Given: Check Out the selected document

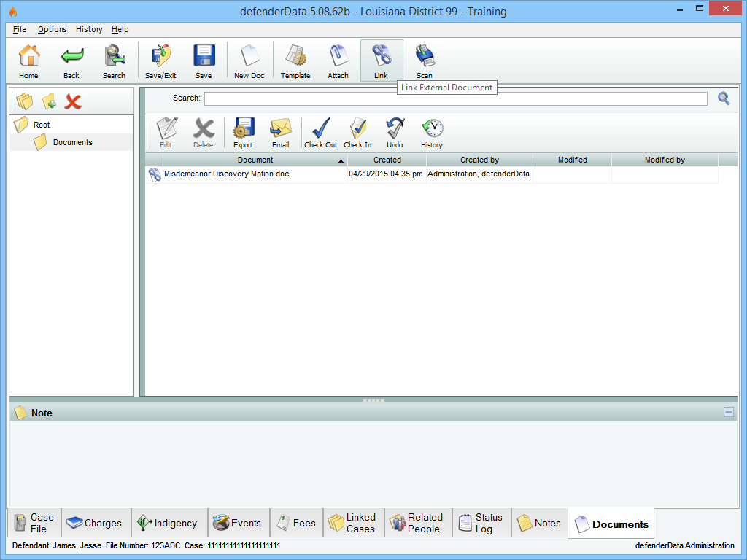Looking at the screenshot, I should [x=321, y=133].
